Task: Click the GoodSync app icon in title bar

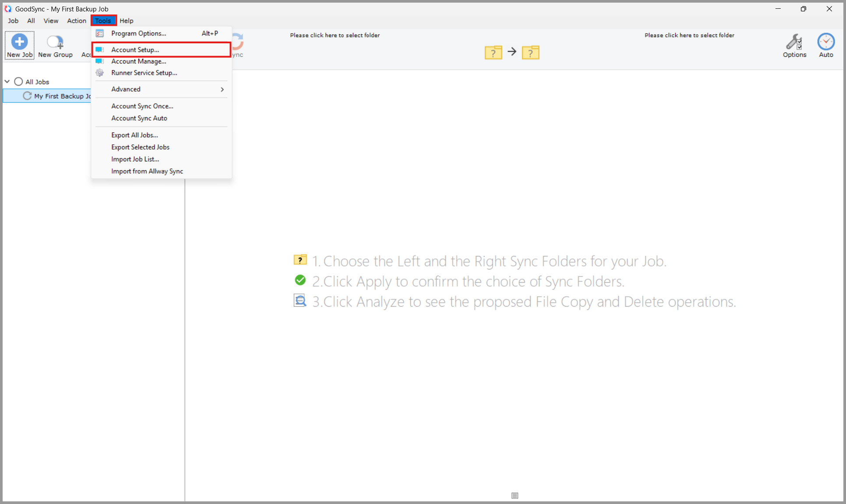Action: tap(8, 9)
